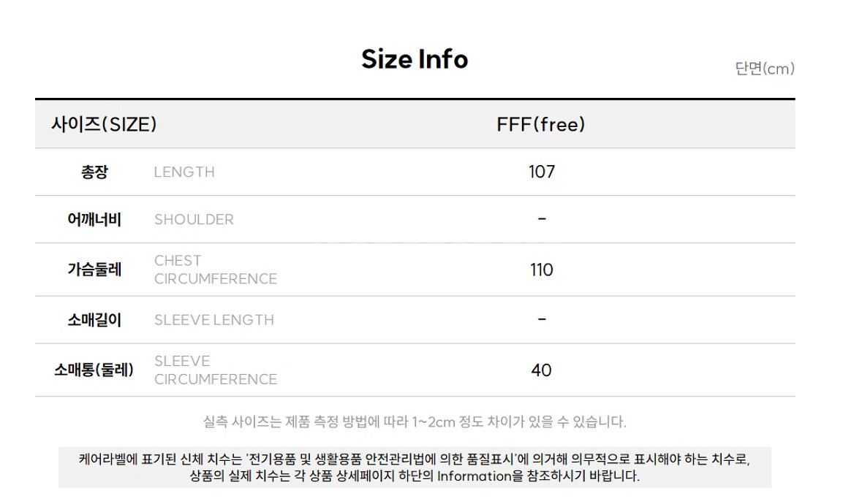
Task: Select the 단면(cm) unit label
Action: click(x=765, y=69)
